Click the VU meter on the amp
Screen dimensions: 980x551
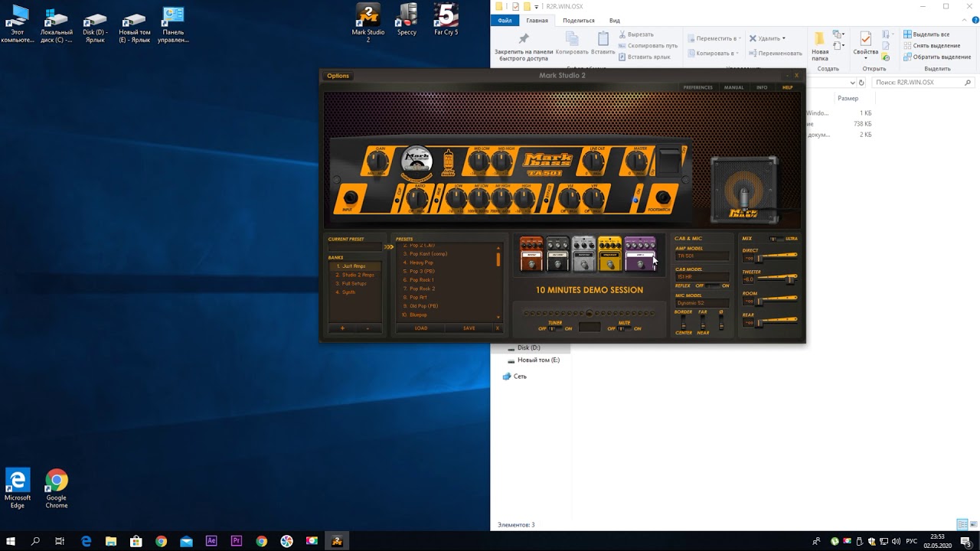[417, 161]
